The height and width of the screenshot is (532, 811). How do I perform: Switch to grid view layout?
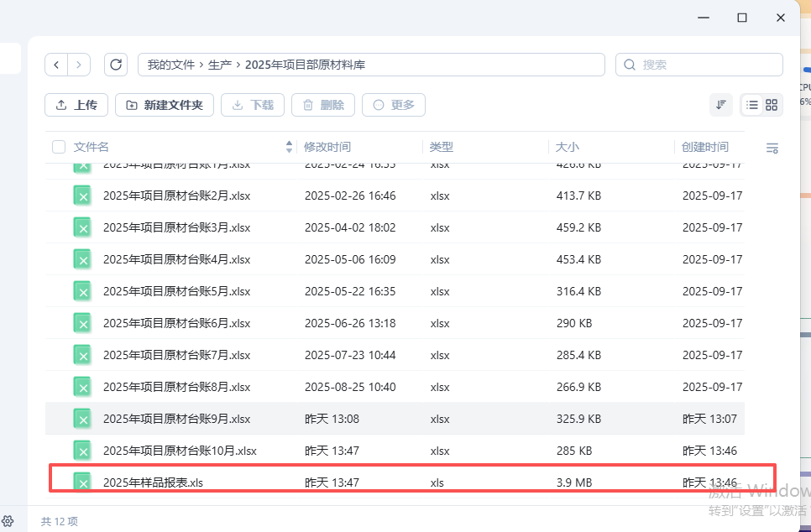coord(772,105)
